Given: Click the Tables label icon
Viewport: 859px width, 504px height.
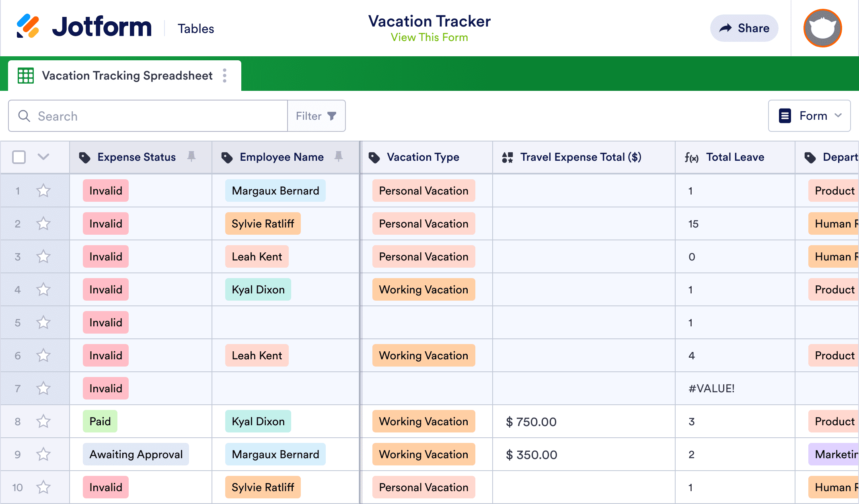Looking at the screenshot, I should coord(196,28).
